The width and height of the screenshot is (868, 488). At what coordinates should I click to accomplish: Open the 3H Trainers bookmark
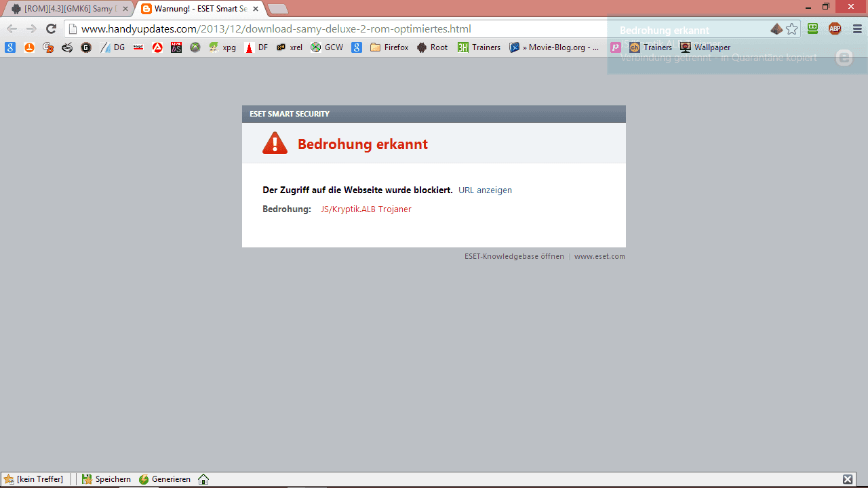479,47
